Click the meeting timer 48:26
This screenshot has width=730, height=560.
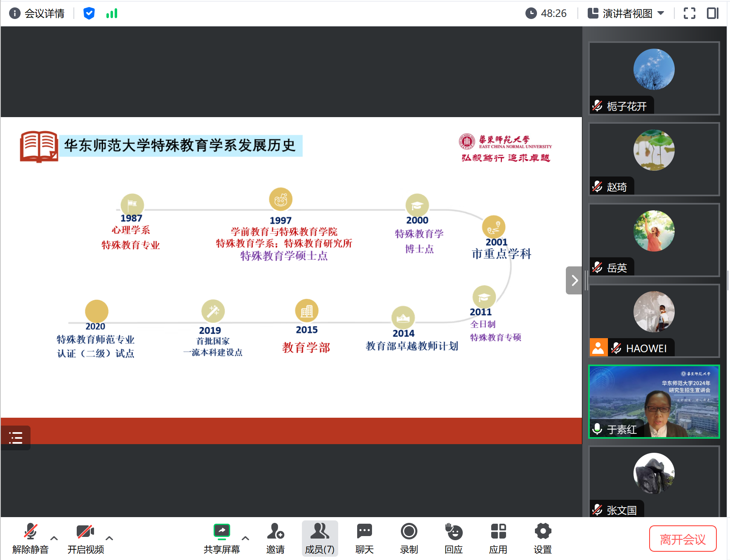pyautogui.click(x=546, y=14)
